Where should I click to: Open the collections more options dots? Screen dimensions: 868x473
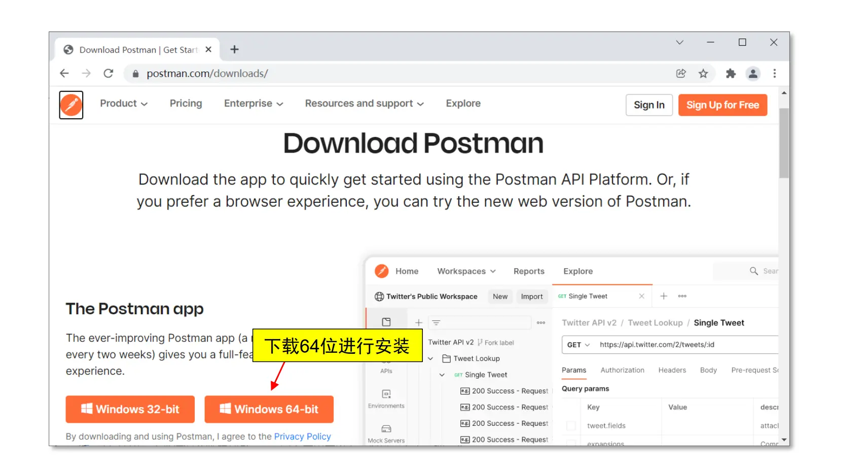tap(541, 322)
